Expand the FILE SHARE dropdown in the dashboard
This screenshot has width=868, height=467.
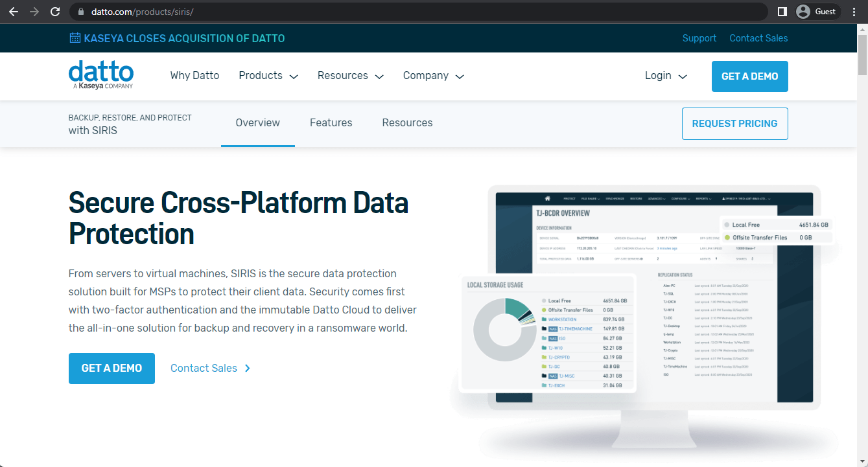click(591, 199)
